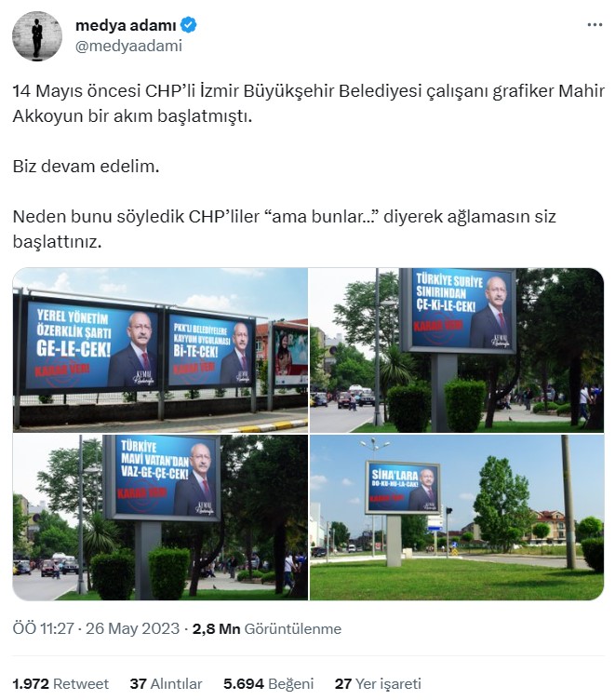Show the 1.972 Retweet list
This screenshot has height=700, width=615.
[60, 684]
